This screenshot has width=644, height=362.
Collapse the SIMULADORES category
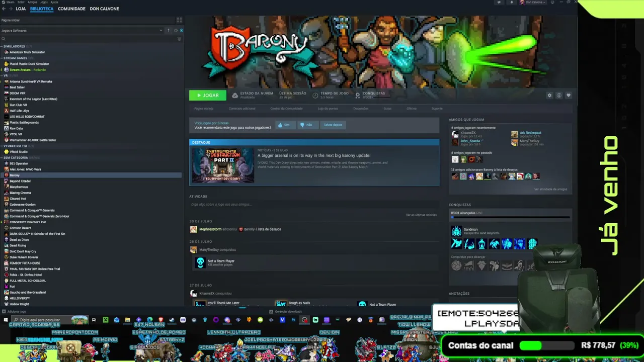tap(2, 46)
